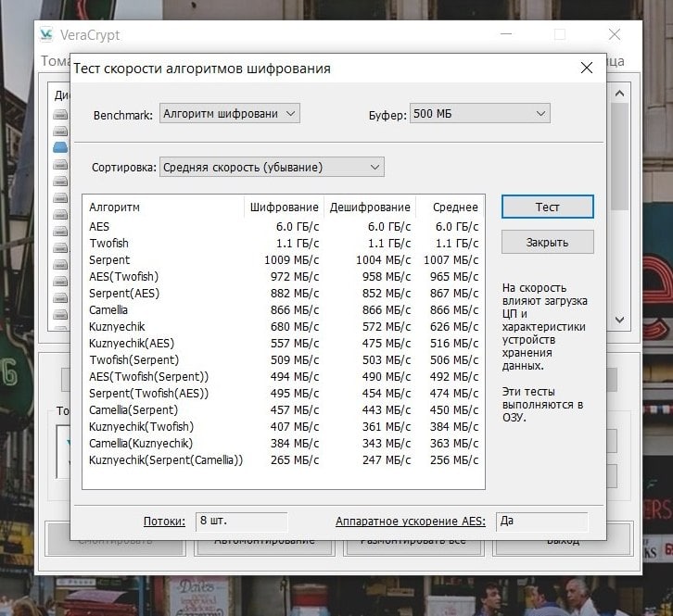This screenshot has height=616, width=673.
Task: Open the Буфер 500 МБ dropdown
Action: pyautogui.click(x=479, y=114)
